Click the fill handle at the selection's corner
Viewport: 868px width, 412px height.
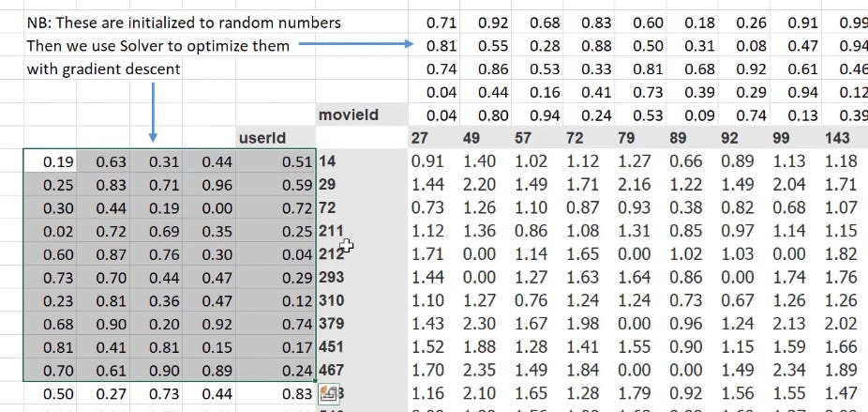[x=316, y=382]
